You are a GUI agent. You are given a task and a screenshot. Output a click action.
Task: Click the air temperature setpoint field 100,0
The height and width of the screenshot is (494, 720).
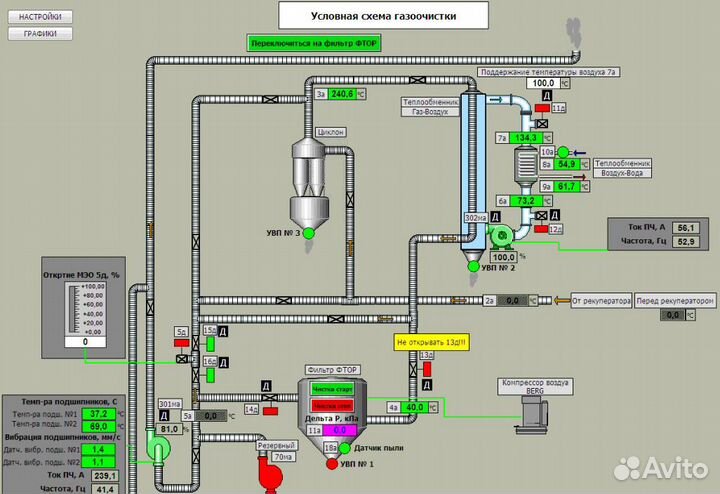(x=542, y=84)
